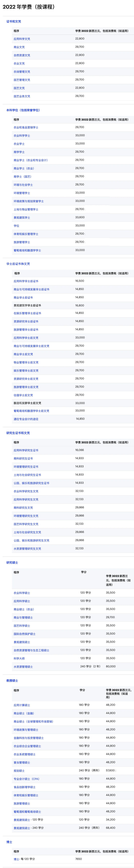
Task: Click the 葡萄酒和葡萄栽培硕士 link
Action: (x=27, y=812)
